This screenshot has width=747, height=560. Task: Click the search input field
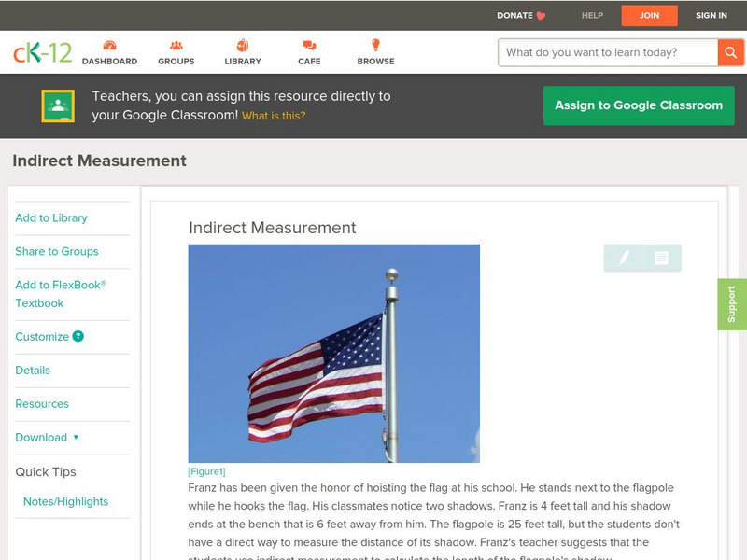[x=608, y=52]
